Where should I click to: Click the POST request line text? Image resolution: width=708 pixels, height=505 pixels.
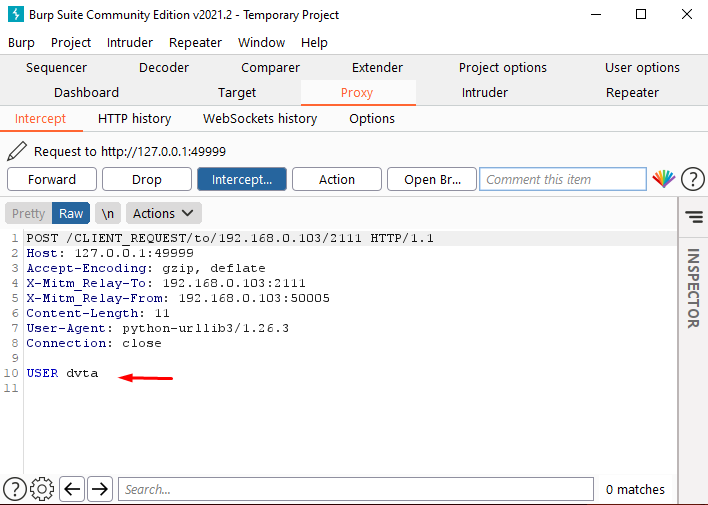230,238
